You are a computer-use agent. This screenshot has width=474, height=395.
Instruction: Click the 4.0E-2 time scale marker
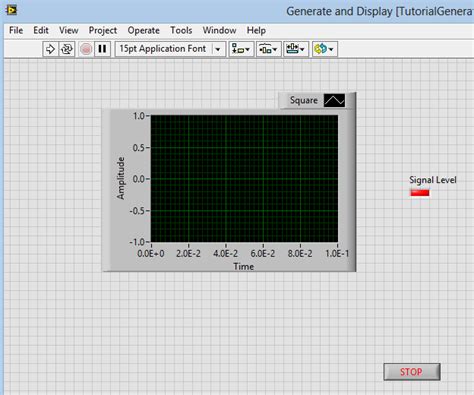[x=226, y=254]
